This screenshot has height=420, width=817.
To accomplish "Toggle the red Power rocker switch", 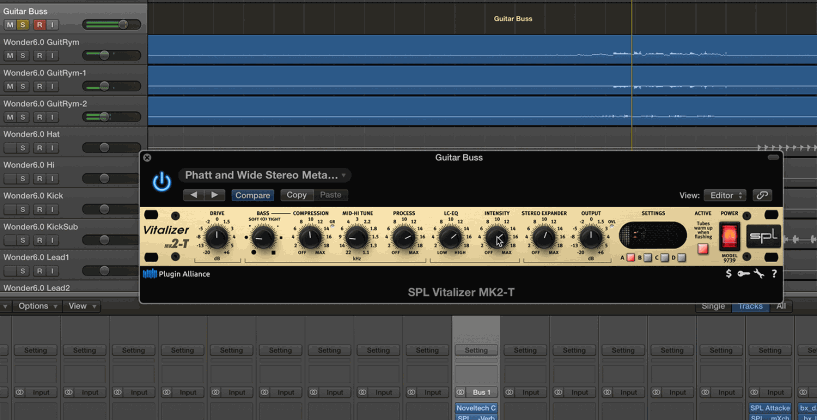I will pos(729,236).
